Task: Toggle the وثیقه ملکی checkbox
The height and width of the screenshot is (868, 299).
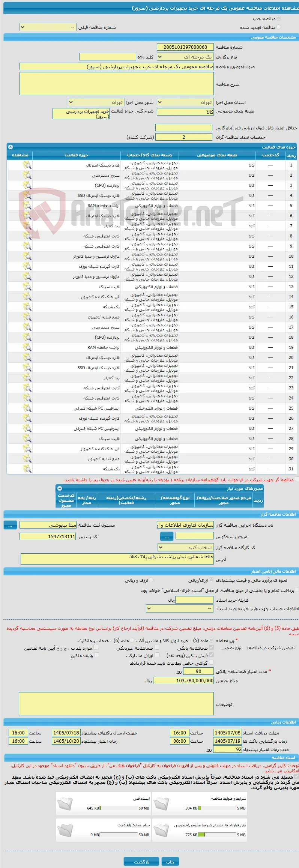Action: (x=96, y=655)
